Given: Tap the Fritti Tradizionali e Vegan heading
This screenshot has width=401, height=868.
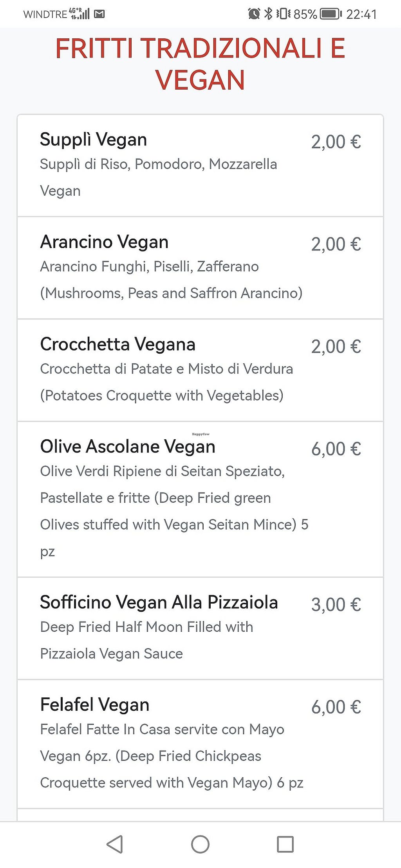Looking at the screenshot, I should (200, 64).
